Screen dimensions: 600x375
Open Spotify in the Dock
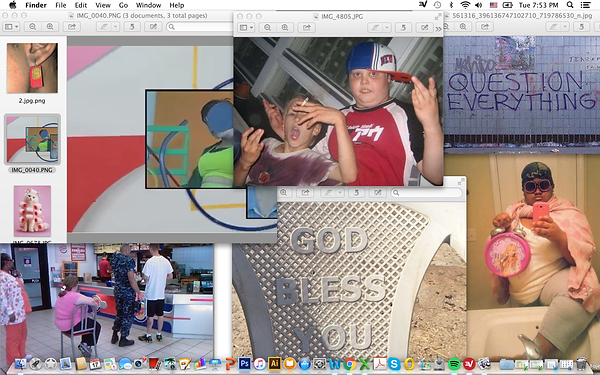point(454,364)
